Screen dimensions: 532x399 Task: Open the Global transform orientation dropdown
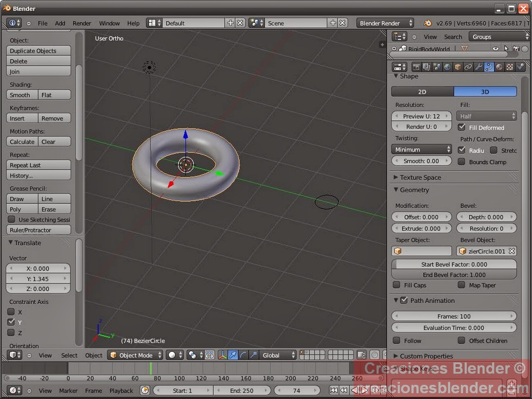point(276,355)
